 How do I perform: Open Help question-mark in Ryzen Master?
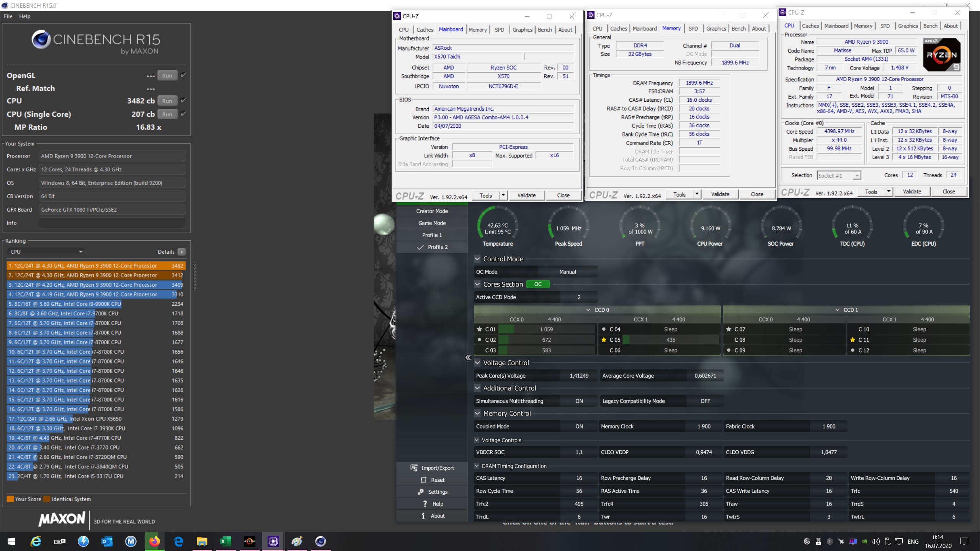coord(425,504)
